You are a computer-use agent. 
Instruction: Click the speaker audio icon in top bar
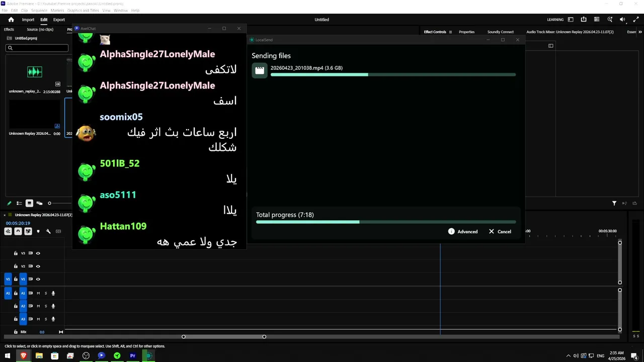[x=622, y=20]
